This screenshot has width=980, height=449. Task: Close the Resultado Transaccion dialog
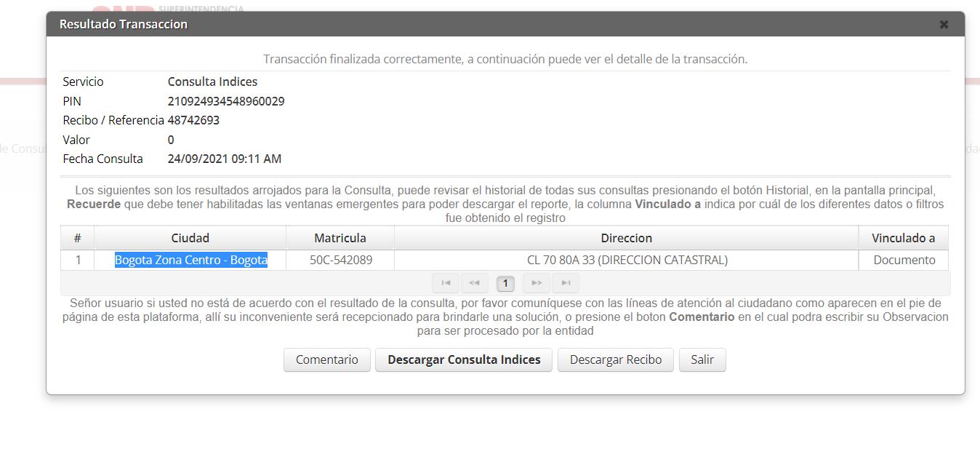(x=944, y=25)
